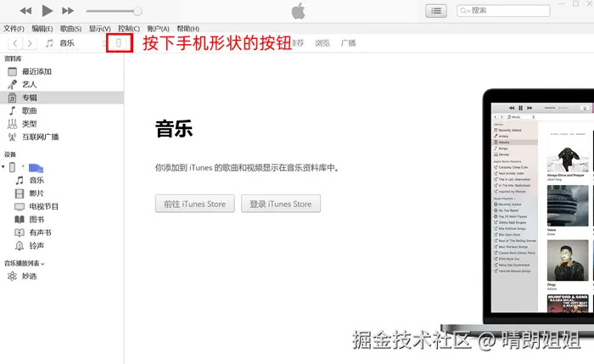
Task: Click the 设备 section header
Action: (10, 154)
